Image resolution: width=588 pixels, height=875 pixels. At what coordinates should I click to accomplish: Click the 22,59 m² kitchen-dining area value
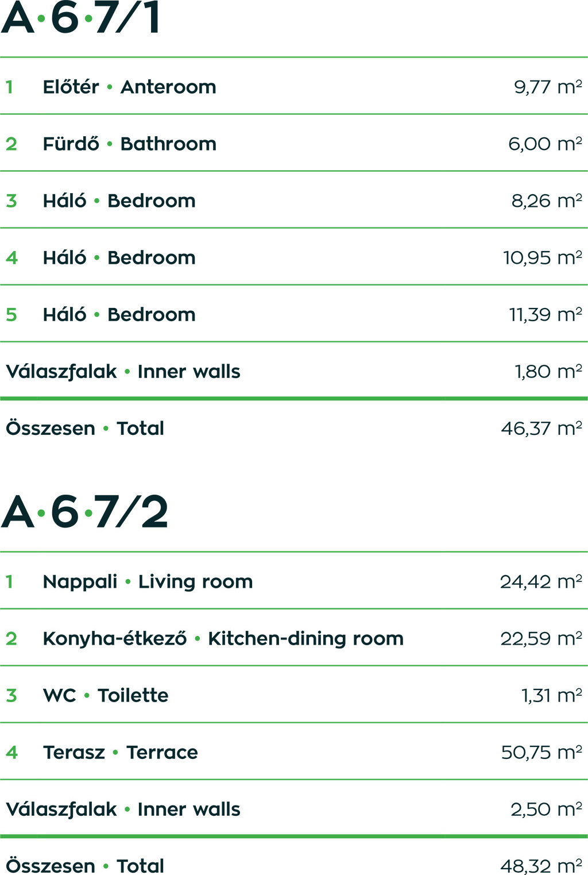(541, 638)
